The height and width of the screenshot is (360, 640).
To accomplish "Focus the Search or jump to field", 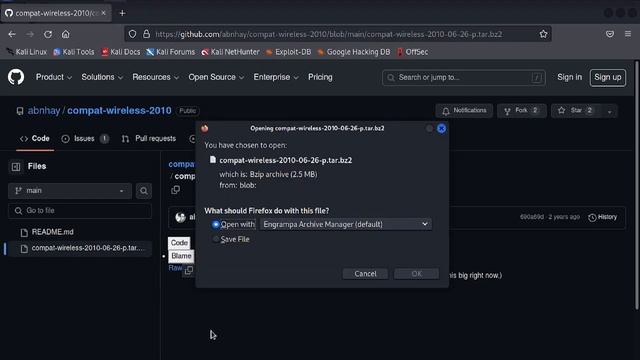I will 464,77.
